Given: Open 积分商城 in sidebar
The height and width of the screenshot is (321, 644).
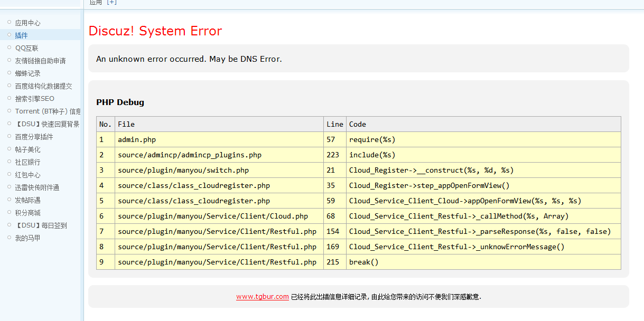Looking at the screenshot, I should click(x=27, y=213).
